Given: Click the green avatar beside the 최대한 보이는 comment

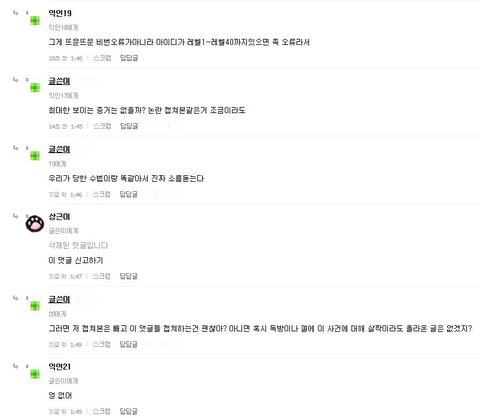Looking at the screenshot, I should point(35,88).
